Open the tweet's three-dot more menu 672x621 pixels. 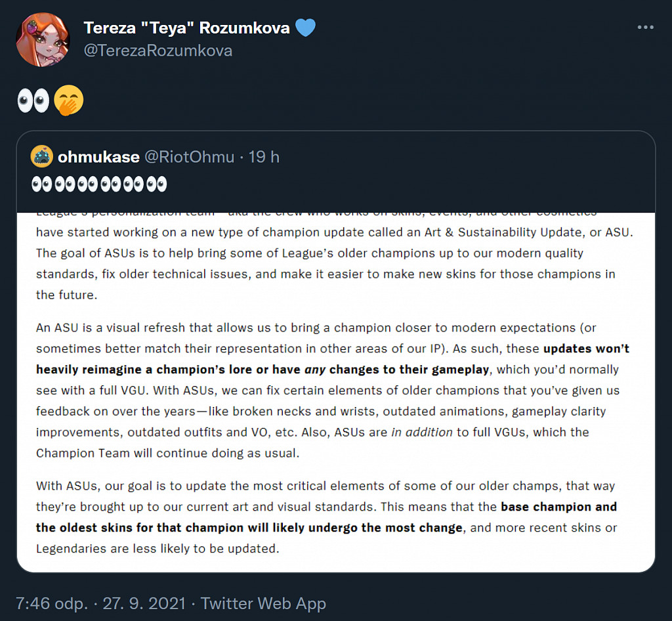(x=646, y=28)
